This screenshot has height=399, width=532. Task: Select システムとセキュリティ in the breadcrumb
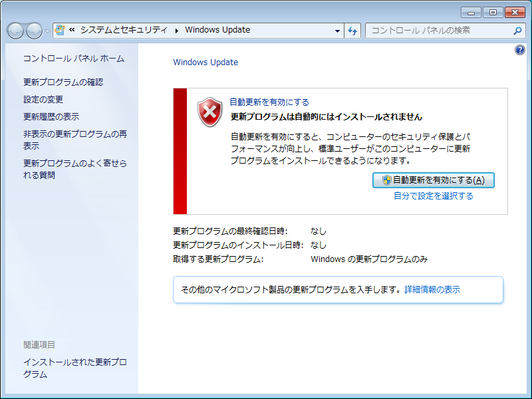[x=124, y=30]
